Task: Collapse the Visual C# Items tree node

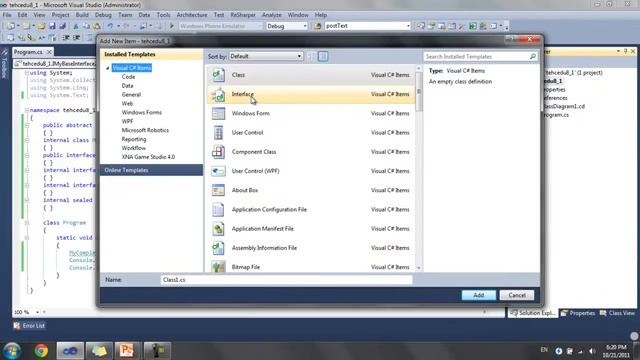Action: point(107,68)
